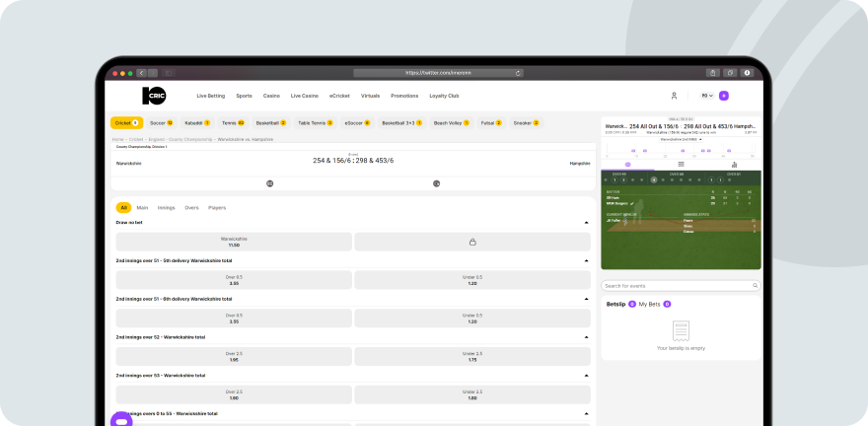The image size is (868, 426).
Task: Open the Warwickshire 2nd innings dropdown in tracker
Action: [x=681, y=139]
